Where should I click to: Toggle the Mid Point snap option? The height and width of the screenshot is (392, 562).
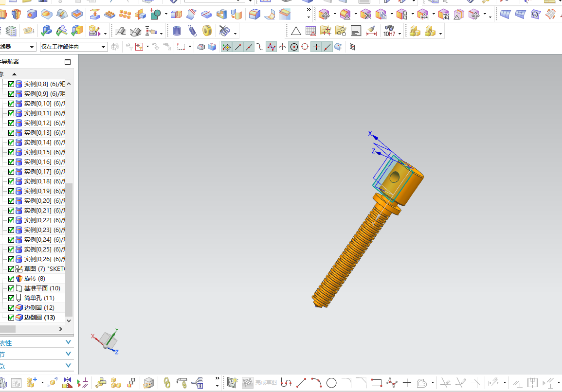pos(249,47)
